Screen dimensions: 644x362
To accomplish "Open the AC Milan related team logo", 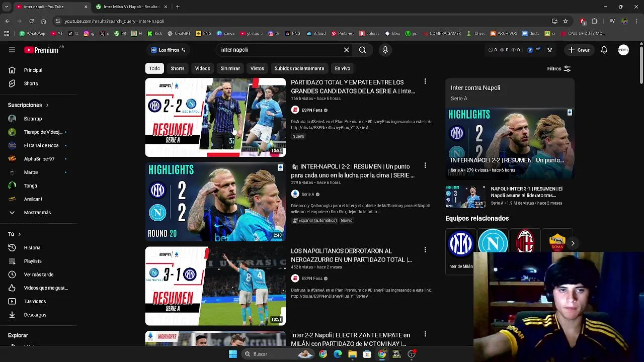I will point(525,243).
